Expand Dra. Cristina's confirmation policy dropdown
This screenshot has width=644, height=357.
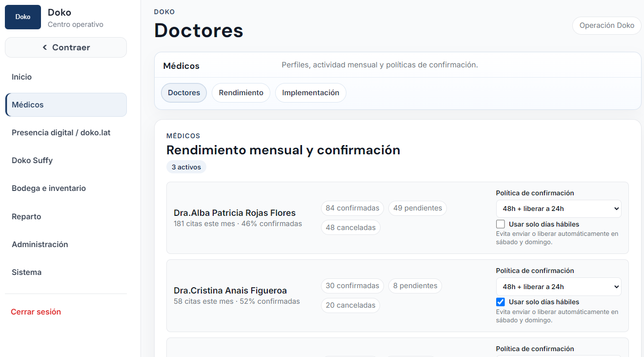coord(559,287)
